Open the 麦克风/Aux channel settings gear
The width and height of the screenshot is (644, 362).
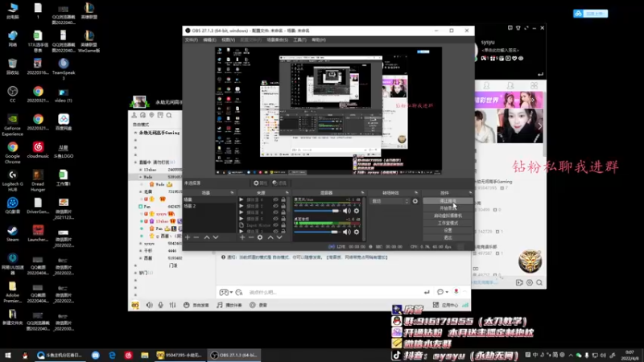tap(357, 211)
